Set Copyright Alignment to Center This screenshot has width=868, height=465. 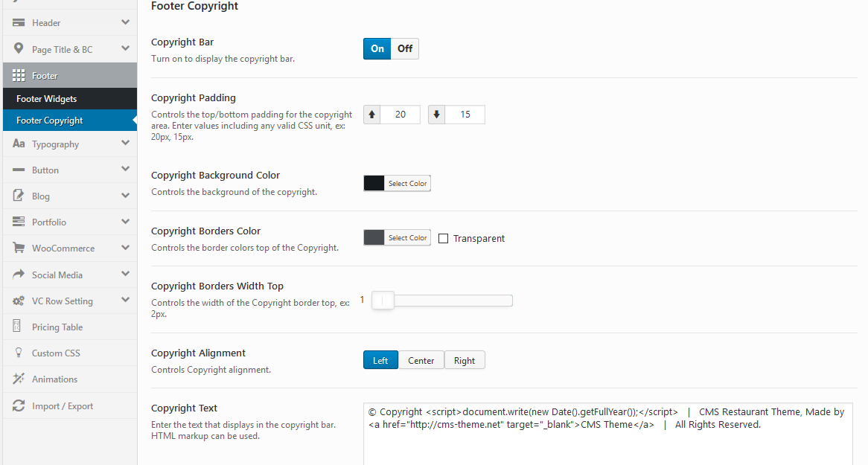[x=421, y=360]
